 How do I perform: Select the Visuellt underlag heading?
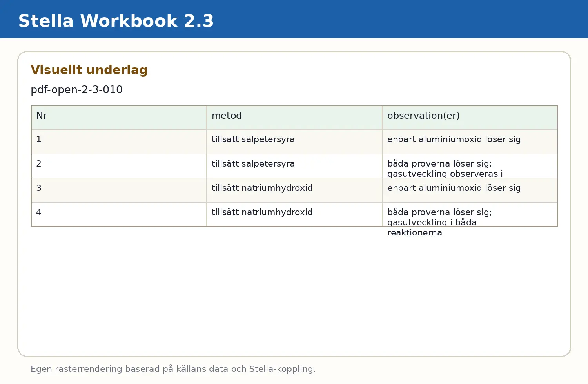pos(89,70)
